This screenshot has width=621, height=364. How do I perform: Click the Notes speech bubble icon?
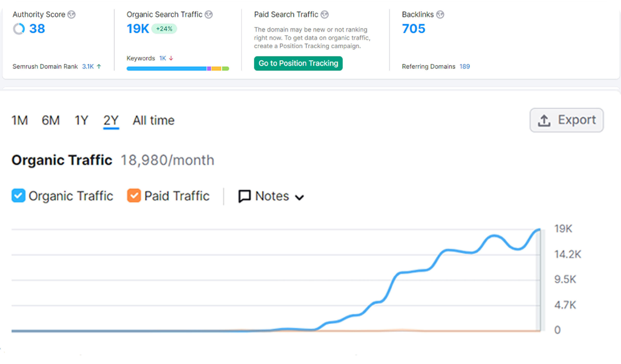[x=245, y=196]
